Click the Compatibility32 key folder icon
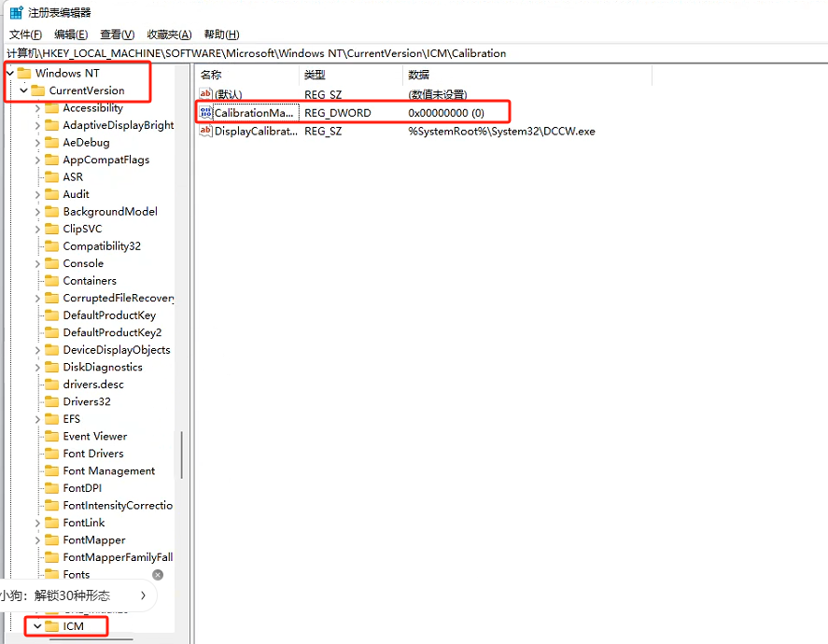The image size is (828, 644). click(x=51, y=246)
